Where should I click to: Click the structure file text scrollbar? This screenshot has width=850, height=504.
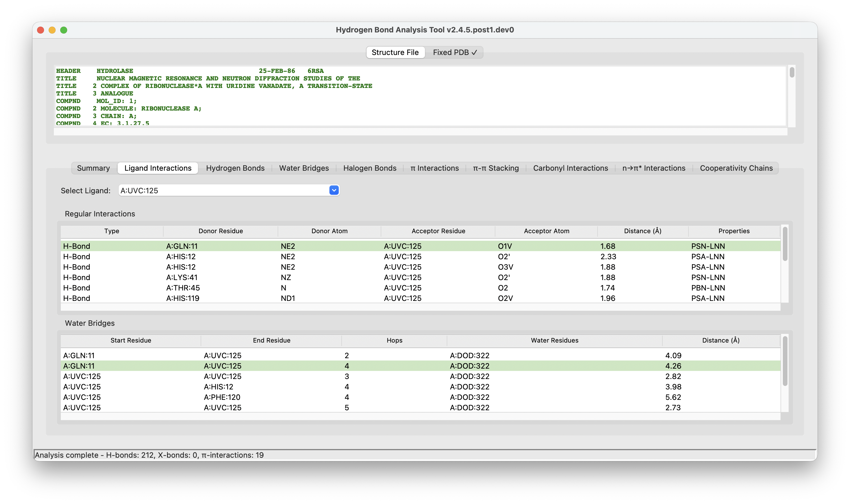[792, 72]
